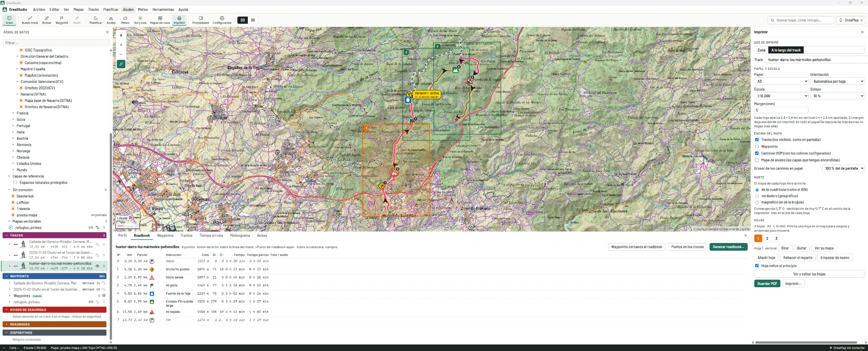Open the Planificar tool
This screenshot has height=351, width=868.
(x=96, y=20)
